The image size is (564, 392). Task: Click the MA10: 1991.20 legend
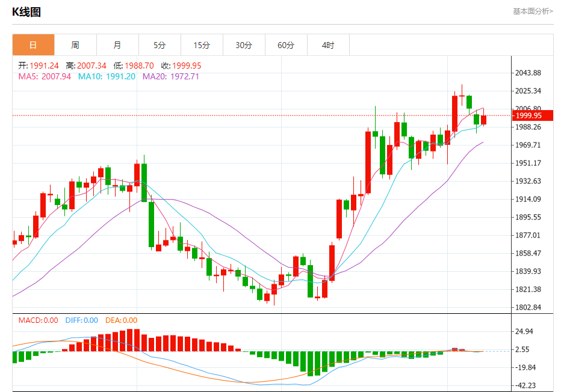coord(107,76)
